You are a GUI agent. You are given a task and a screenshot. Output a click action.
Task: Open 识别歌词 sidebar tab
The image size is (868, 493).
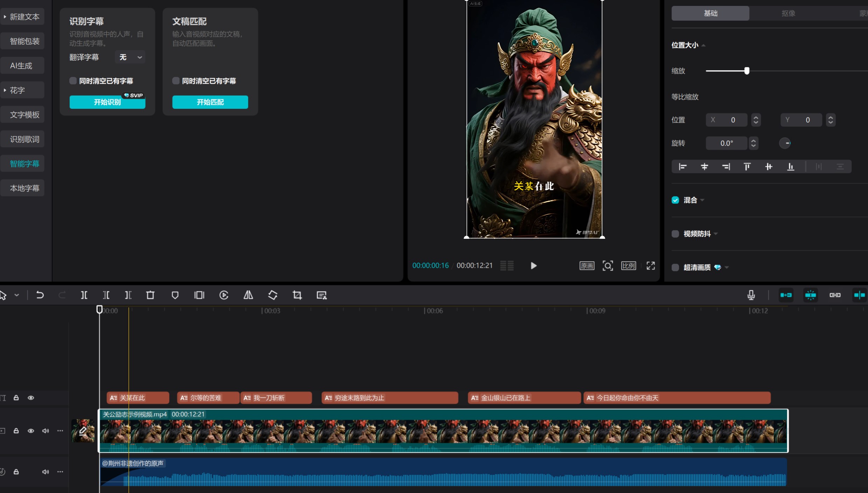tap(22, 139)
